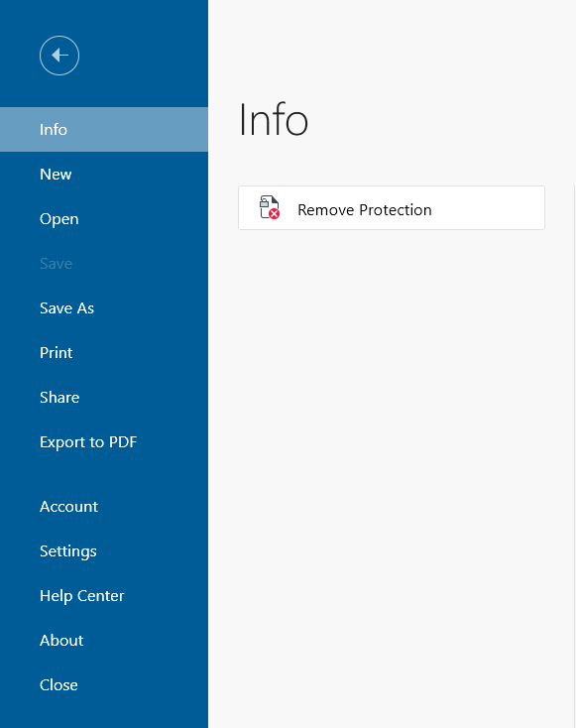The height and width of the screenshot is (728, 576).
Task: Click the greyed-out Save item
Action: (x=104, y=263)
